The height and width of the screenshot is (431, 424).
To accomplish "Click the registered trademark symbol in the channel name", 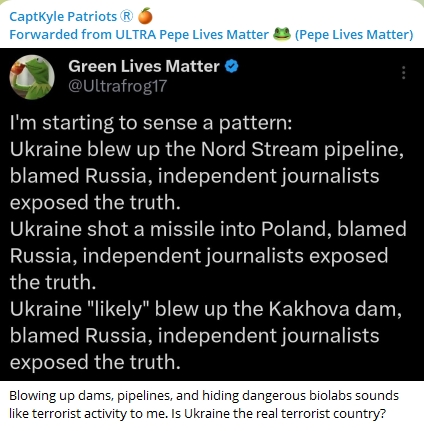I will 126,16.
